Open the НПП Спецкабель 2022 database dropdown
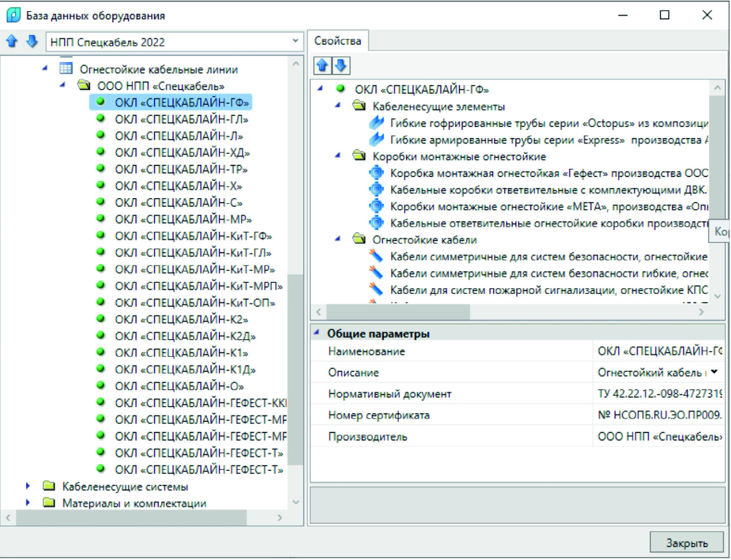This screenshot has height=560, width=731. [x=295, y=41]
